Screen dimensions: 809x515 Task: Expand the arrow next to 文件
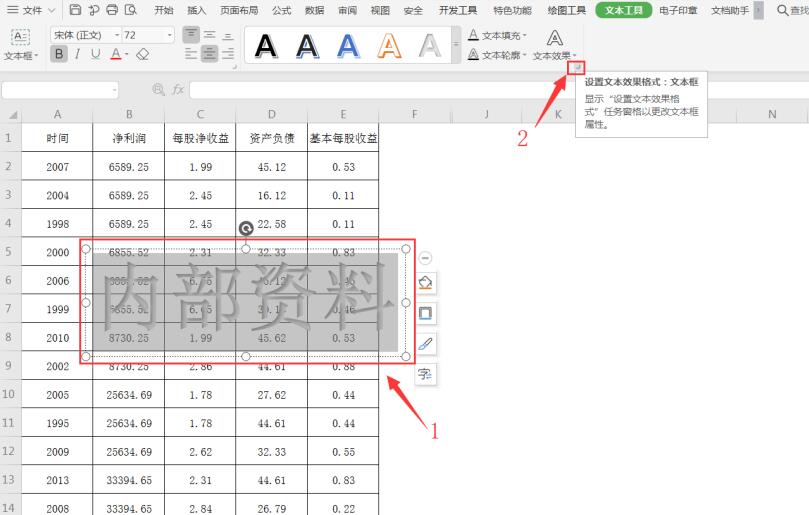(x=51, y=10)
